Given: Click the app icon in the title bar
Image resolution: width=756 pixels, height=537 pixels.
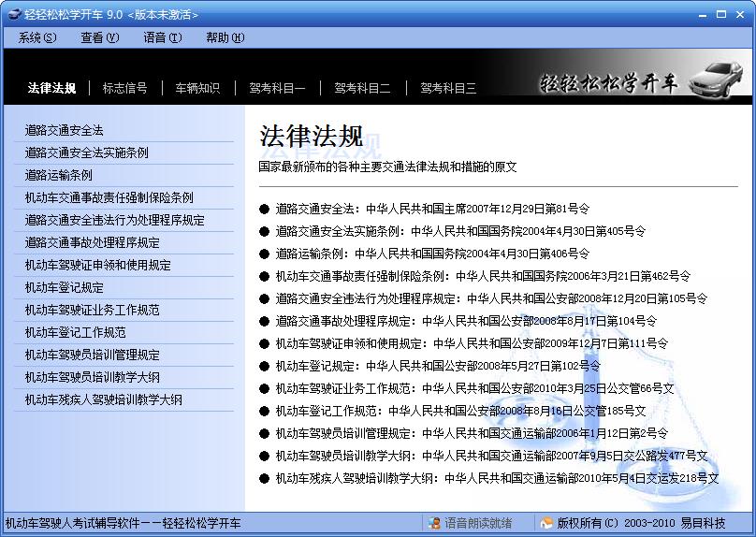Looking at the screenshot, I should tap(13, 14).
